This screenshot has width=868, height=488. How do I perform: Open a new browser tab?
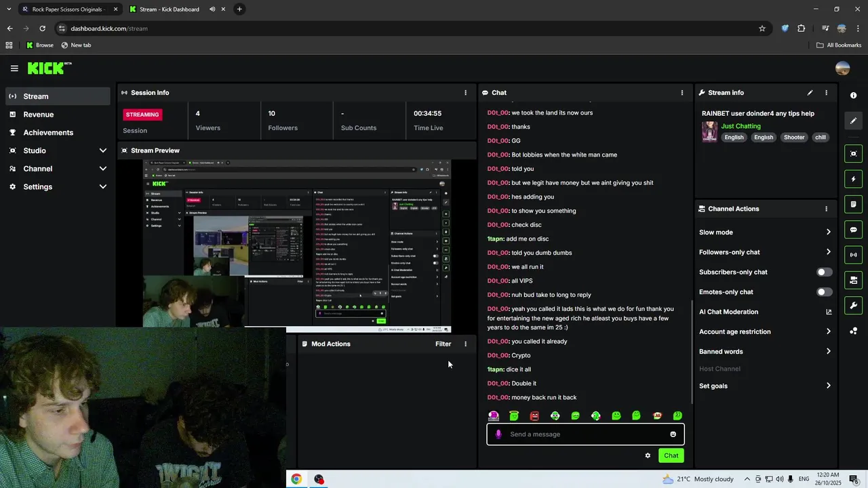pos(239,9)
